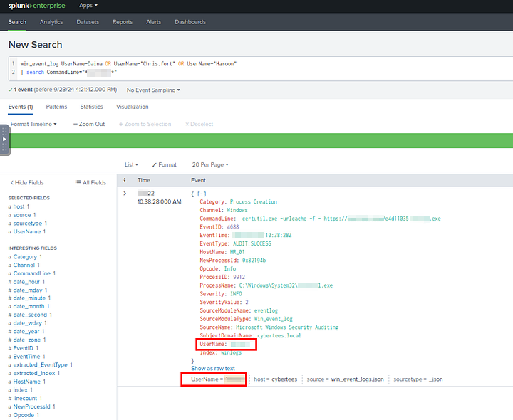Open the Apps dropdown menu
Screen dimensions: 513x420
(x=88, y=6)
